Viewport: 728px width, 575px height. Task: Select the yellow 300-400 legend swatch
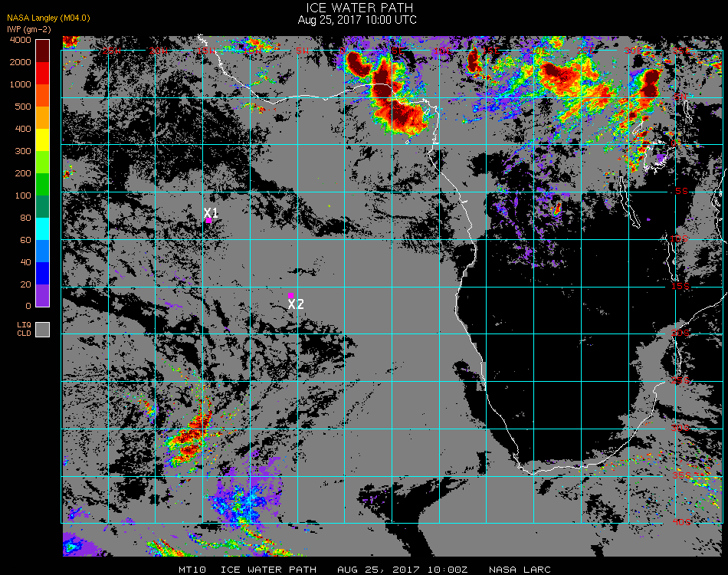[x=43, y=140]
